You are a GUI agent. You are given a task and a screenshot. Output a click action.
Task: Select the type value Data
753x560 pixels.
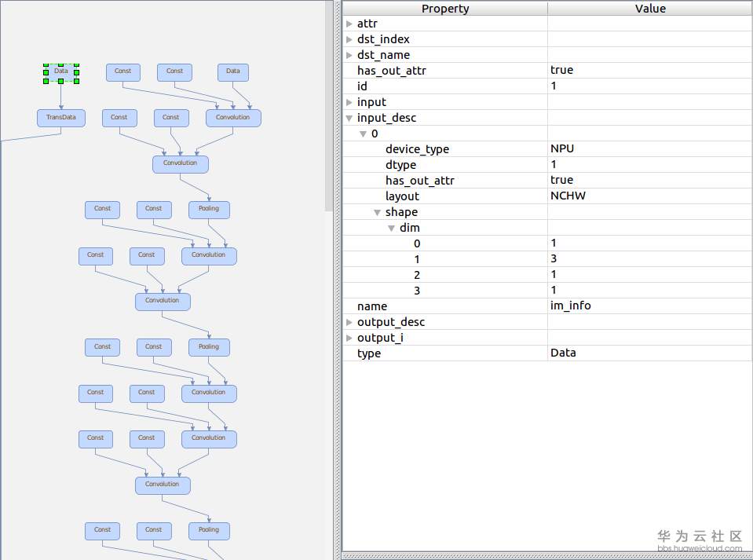click(x=563, y=353)
